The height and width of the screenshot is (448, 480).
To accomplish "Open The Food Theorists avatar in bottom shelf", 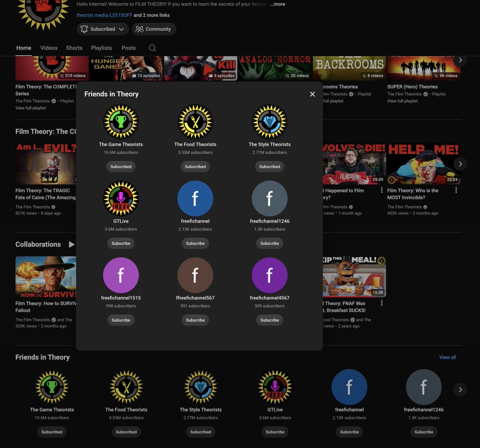I will tap(126, 387).
